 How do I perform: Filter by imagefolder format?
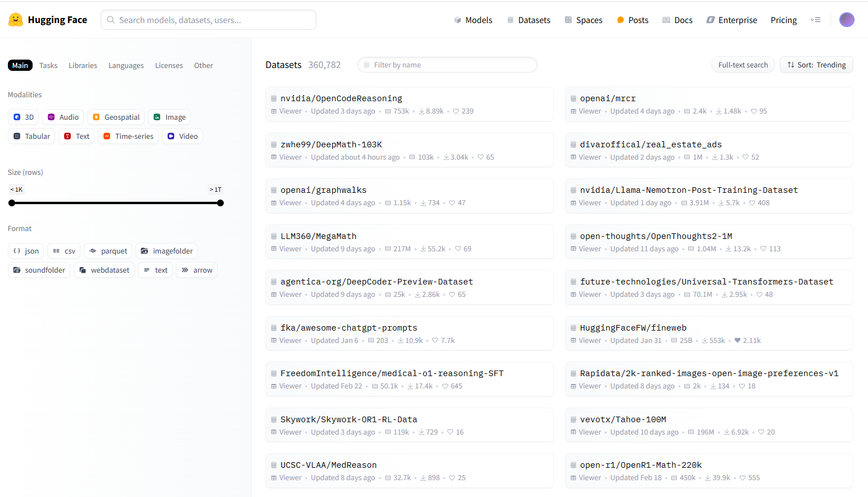166,251
